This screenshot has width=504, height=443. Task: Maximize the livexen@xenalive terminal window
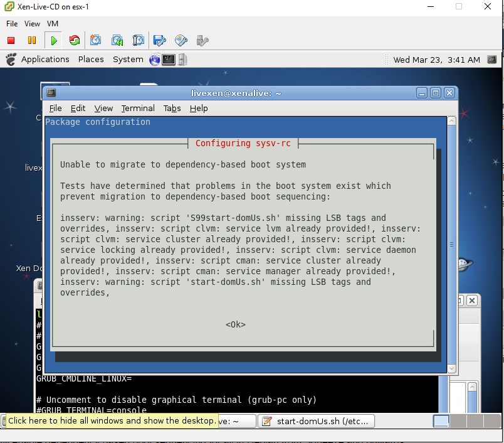(436, 93)
